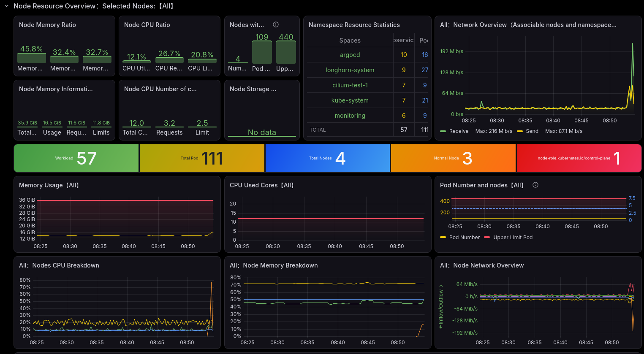Open Namespace Resource Statistics panel title
This screenshot has height=354, width=644.
click(354, 25)
